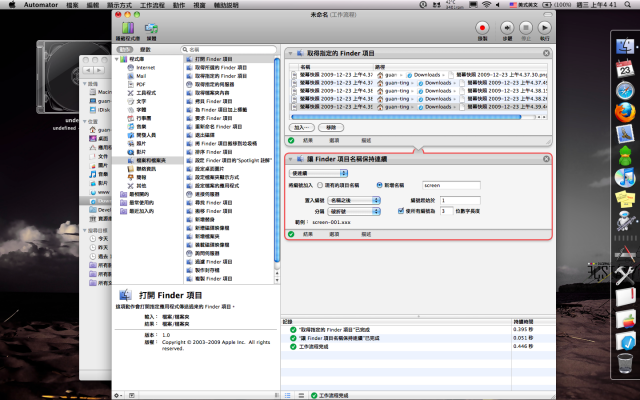This screenshot has height=400, width=640.
Task: Start recording with the red Record button
Action: pos(482,28)
